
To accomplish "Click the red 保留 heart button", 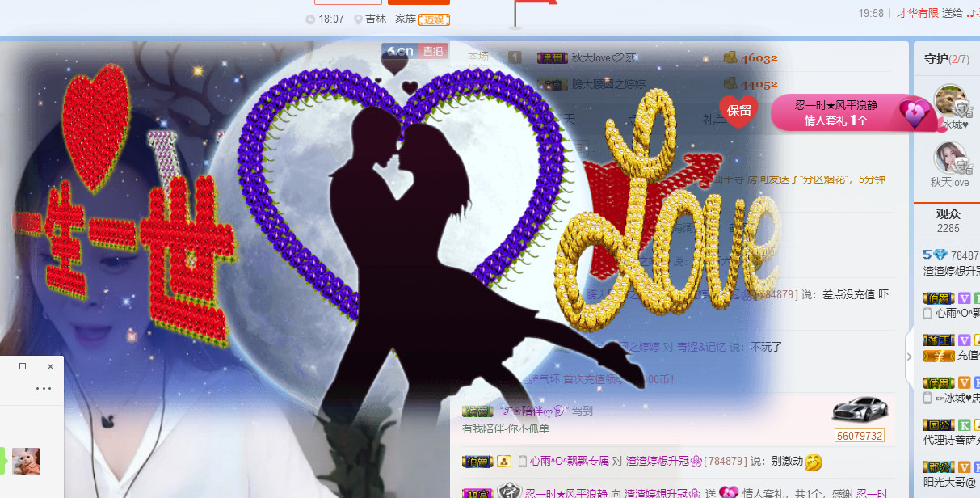I will coord(738,111).
